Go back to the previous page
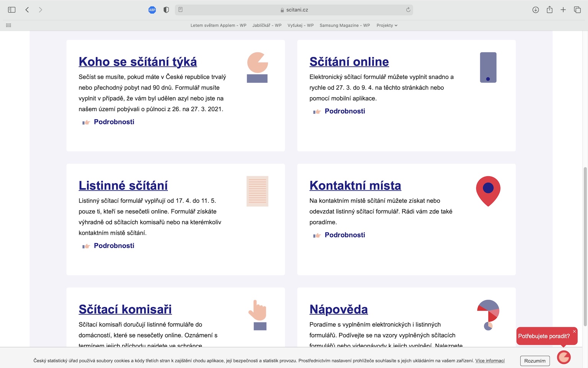Screen dimensions: 588x368 [27, 10]
